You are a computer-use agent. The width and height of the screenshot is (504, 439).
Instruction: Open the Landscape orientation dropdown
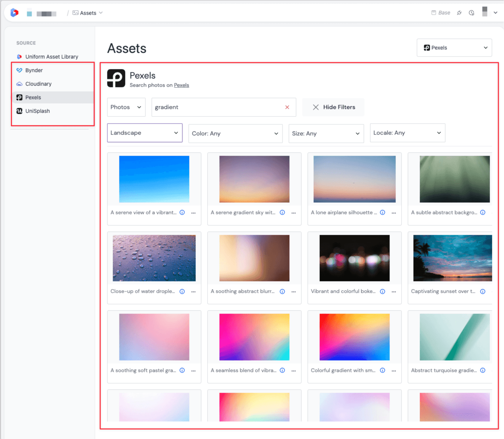tap(145, 133)
